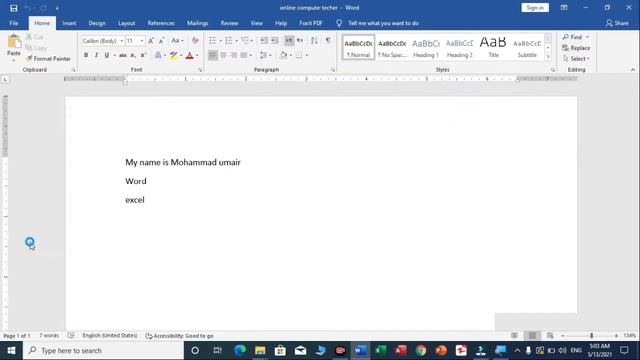Viewport: 640px width, 360px height.
Task: Apply the Title style
Action: (493, 47)
